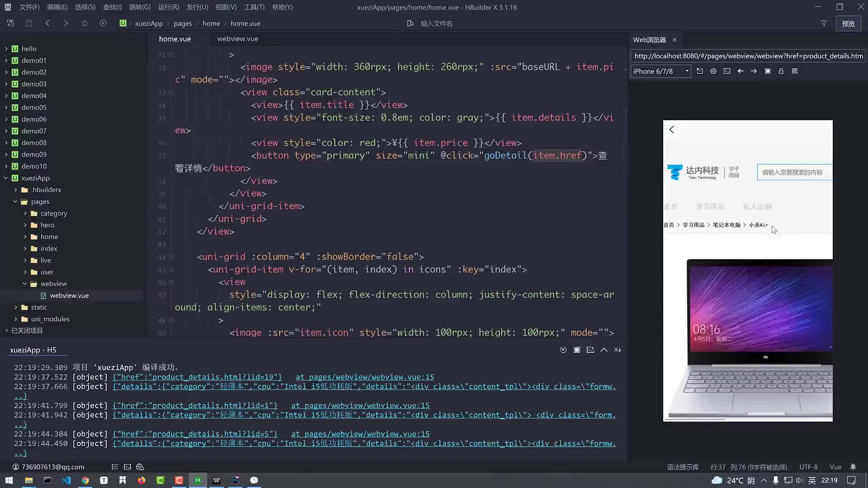The width and height of the screenshot is (868, 488).
Task: Open Chrome from the taskbar
Action: click(85, 480)
